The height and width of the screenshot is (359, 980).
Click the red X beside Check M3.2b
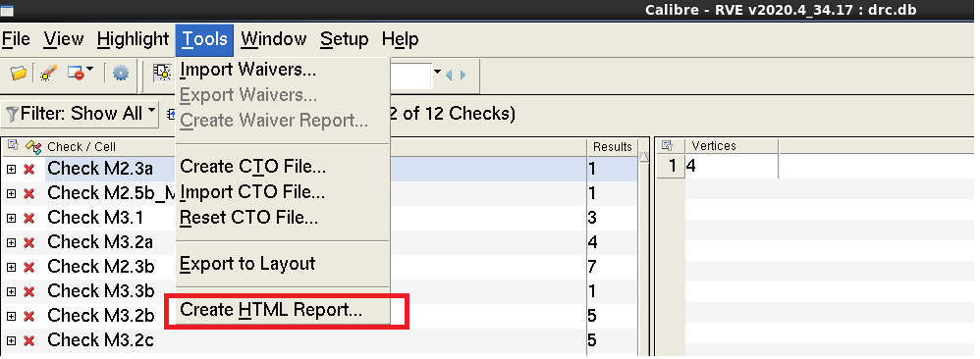click(28, 317)
